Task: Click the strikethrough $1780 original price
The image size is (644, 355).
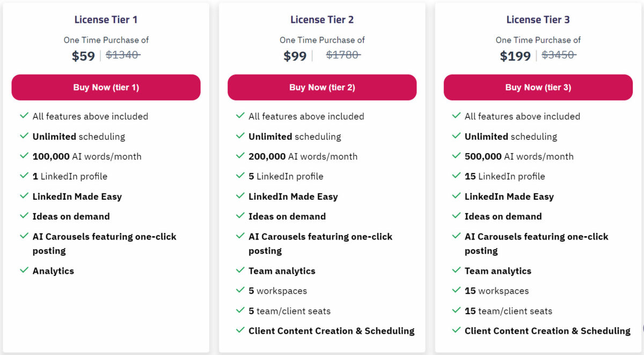Action: click(343, 55)
